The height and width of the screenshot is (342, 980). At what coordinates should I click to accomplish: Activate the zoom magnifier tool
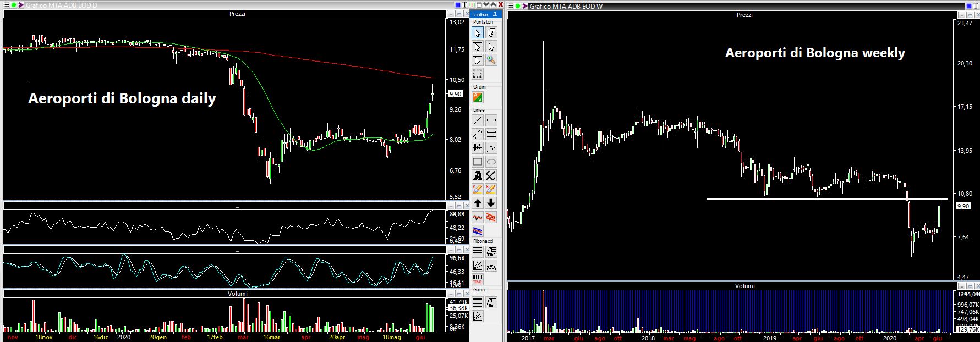[x=491, y=60]
